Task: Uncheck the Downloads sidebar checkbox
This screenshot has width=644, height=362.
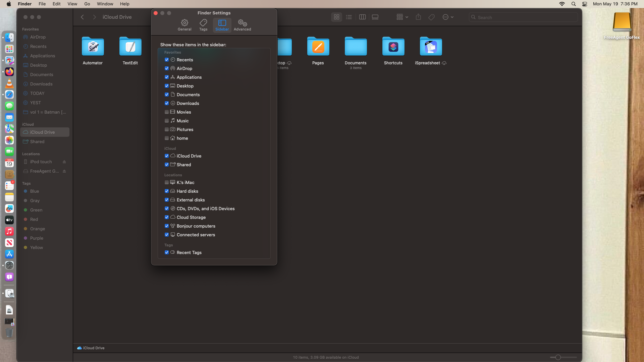Action: [167, 103]
